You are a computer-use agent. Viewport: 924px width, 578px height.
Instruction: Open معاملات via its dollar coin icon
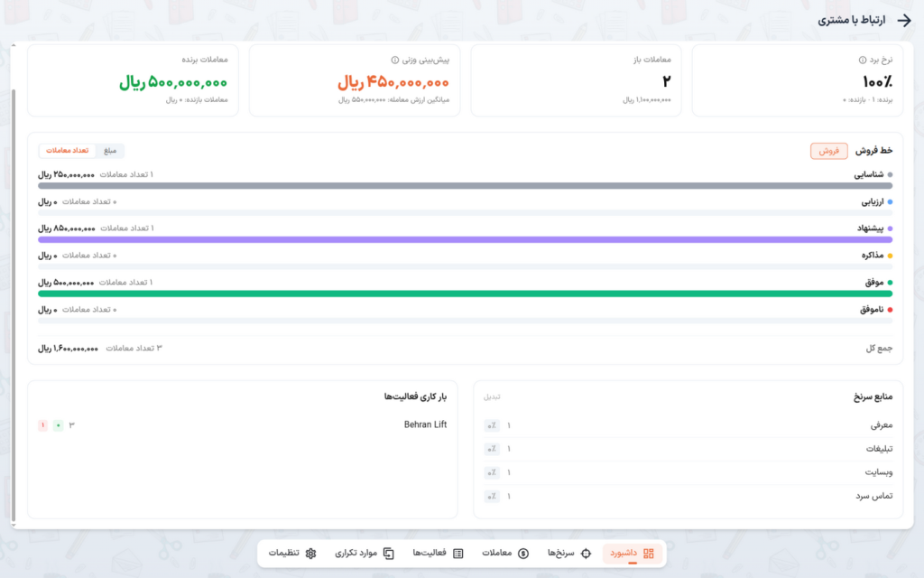click(x=523, y=554)
